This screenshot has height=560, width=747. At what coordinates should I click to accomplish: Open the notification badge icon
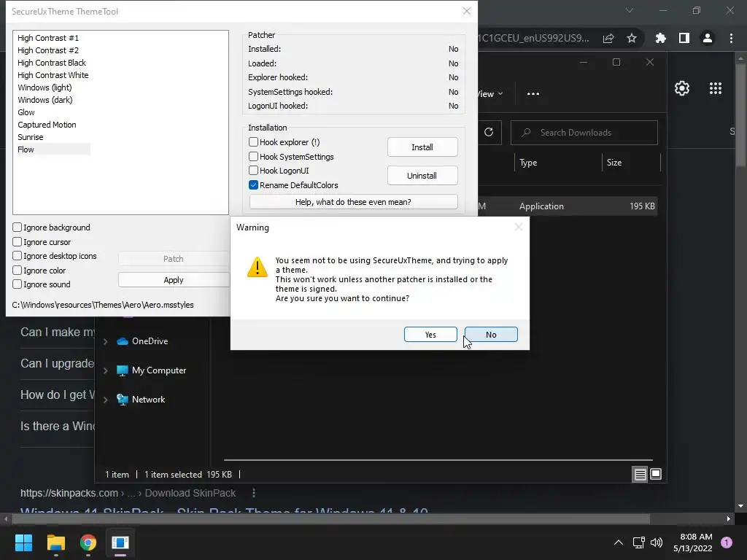tap(727, 542)
